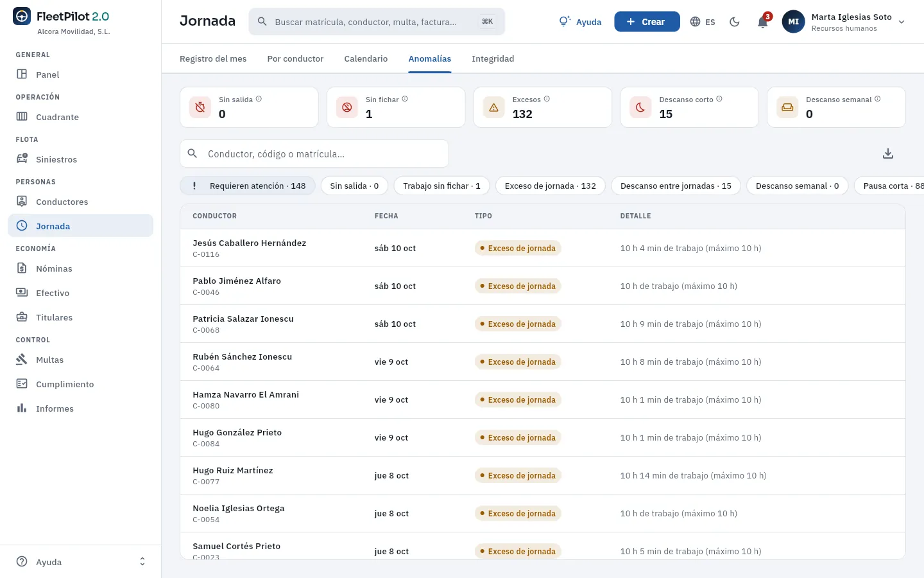Click info icon next to Descanso corto

[719, 99]
